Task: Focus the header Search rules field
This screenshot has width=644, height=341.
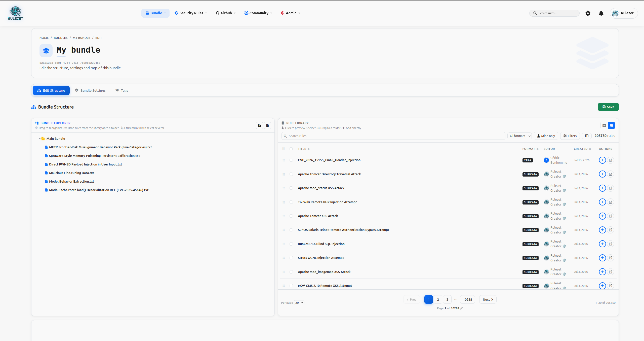Action: click(554, 13)
